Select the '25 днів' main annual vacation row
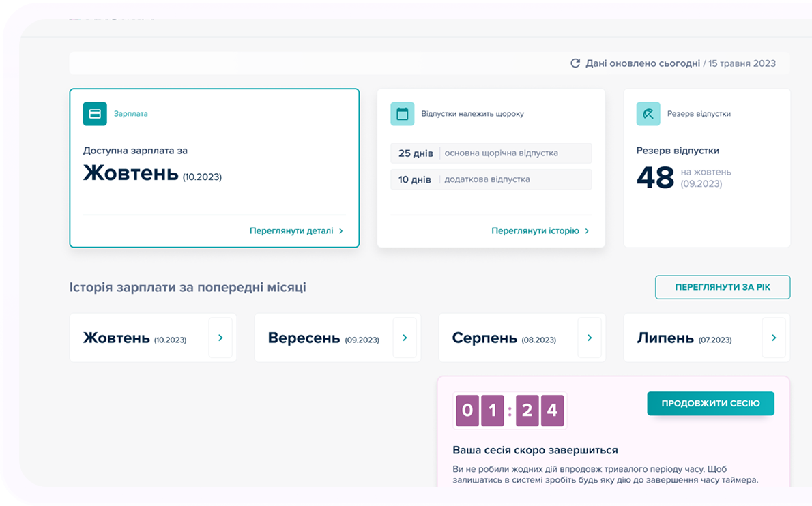This screenshot has width=812, height=506. click(x=491, y=153)
